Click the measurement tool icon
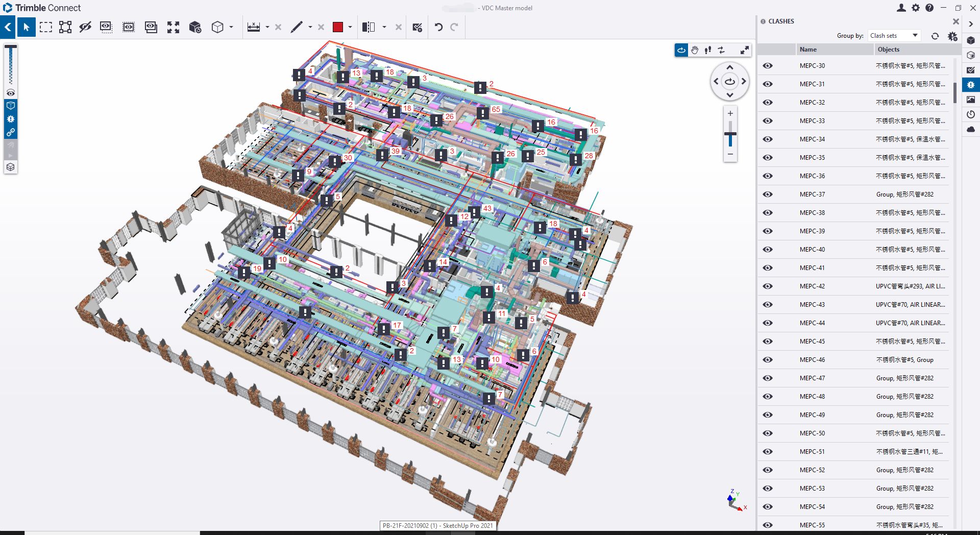980x535 pixels. click(254, 27)
